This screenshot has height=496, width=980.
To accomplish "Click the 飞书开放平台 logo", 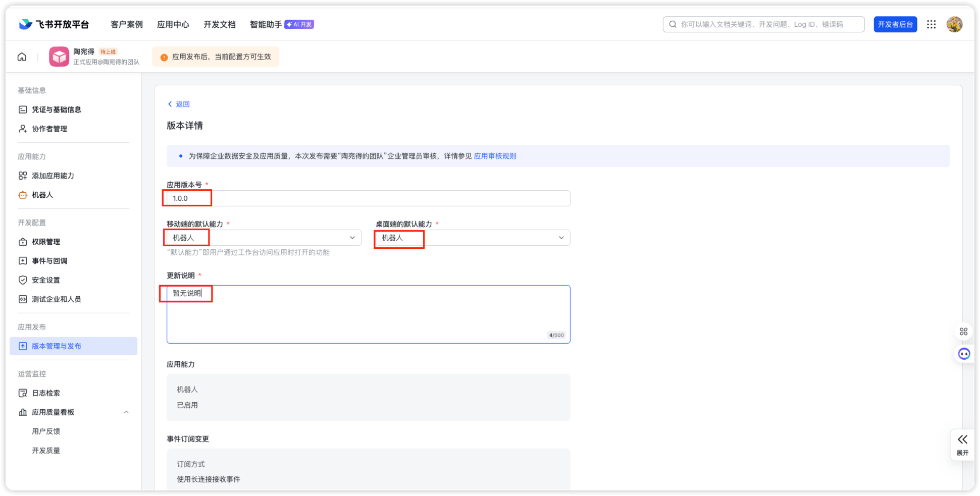I will click(x=54, y=24).
